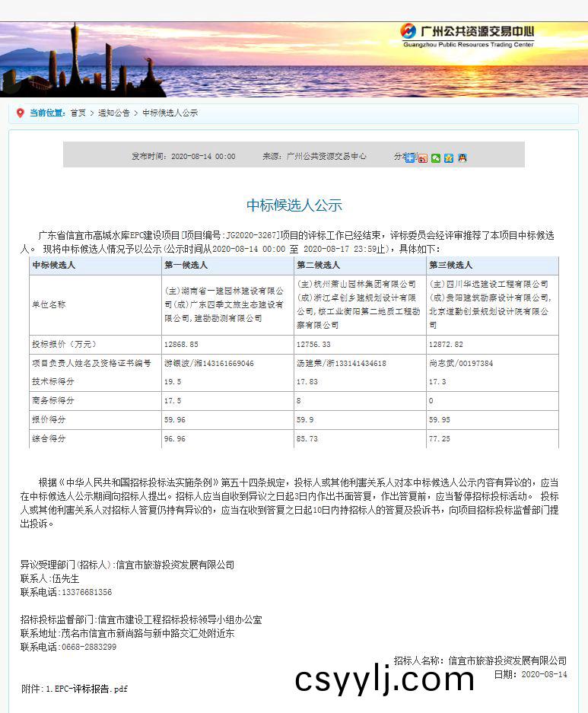
Task: Click the Guangzhou trading center logo
Action: point(468,35)
